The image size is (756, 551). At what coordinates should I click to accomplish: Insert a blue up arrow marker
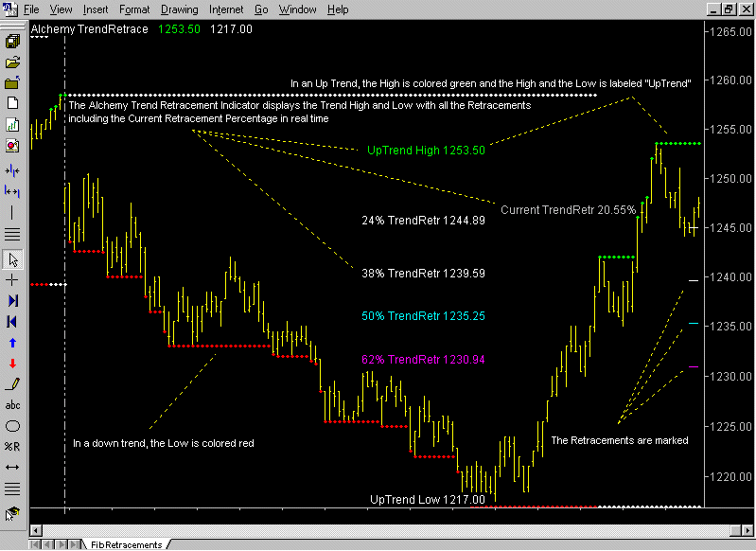pos(12,343)
